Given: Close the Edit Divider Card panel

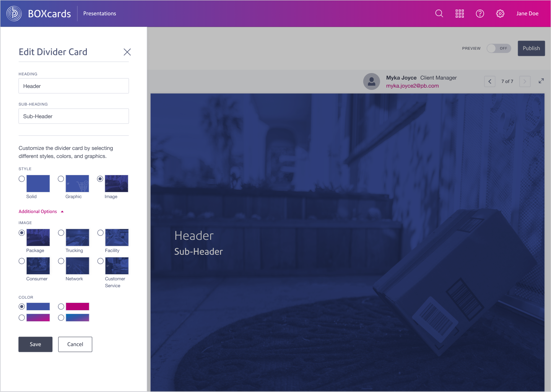Looking at the screenshot, I should 127,52.
